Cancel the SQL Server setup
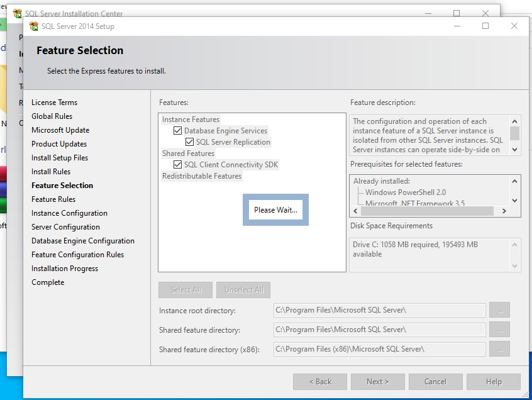 click(x=435, y=382)
